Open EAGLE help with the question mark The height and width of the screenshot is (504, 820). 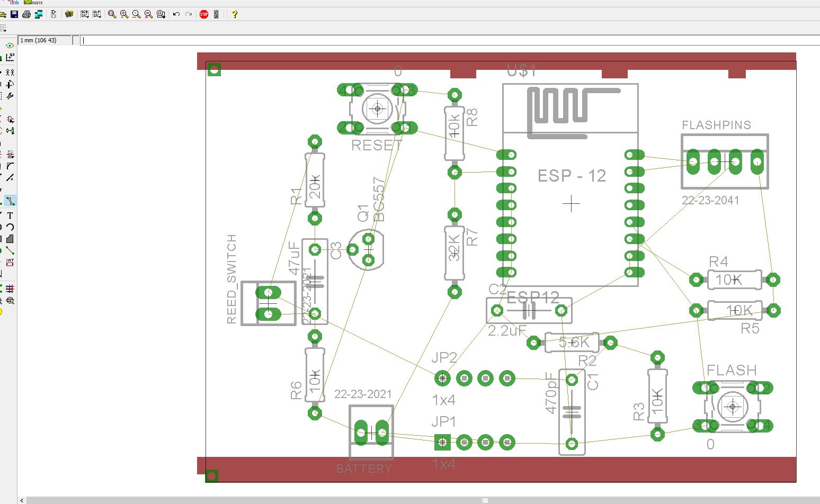coord(234,14)
